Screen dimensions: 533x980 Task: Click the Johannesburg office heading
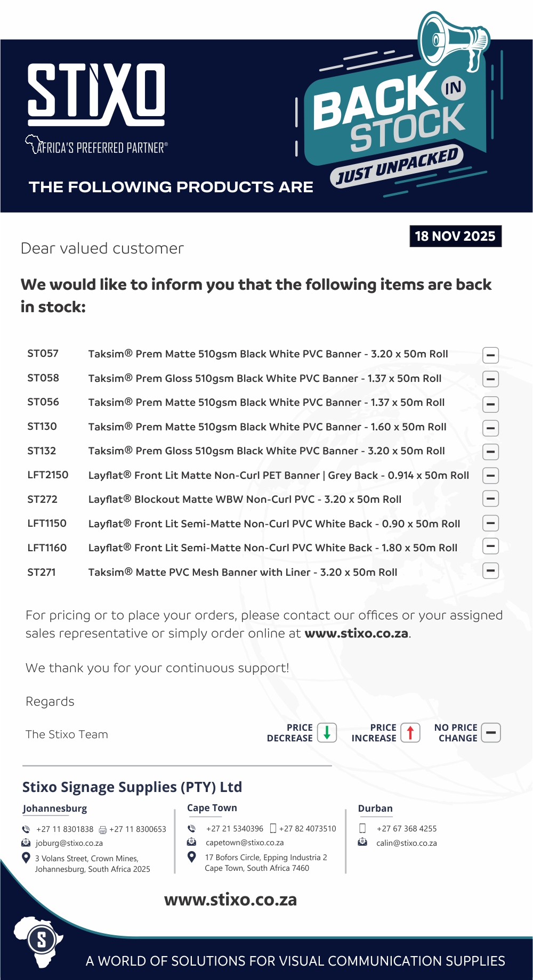[55, 808]
